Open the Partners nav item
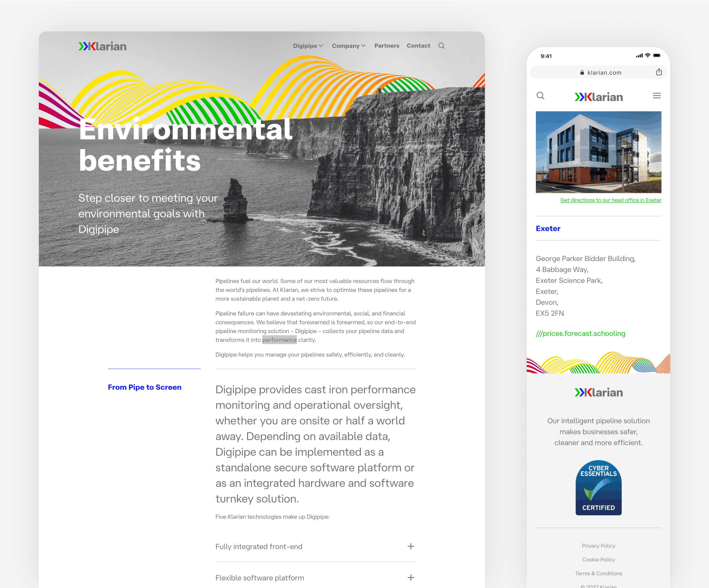The image size is (709, 588). click(x=387, y=46)
